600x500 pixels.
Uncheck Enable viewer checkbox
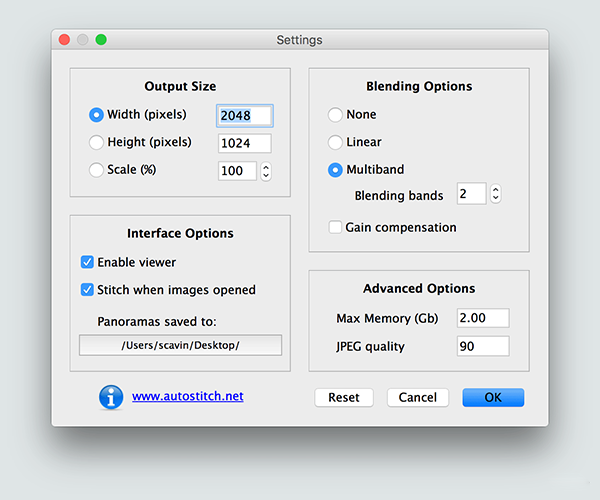pyautogui.click(x=87, y=262)
